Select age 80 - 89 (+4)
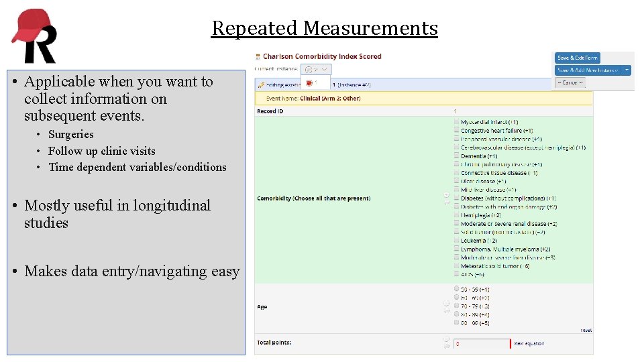The height and width of the screenshot is (362, 644). tap(456, 314)
